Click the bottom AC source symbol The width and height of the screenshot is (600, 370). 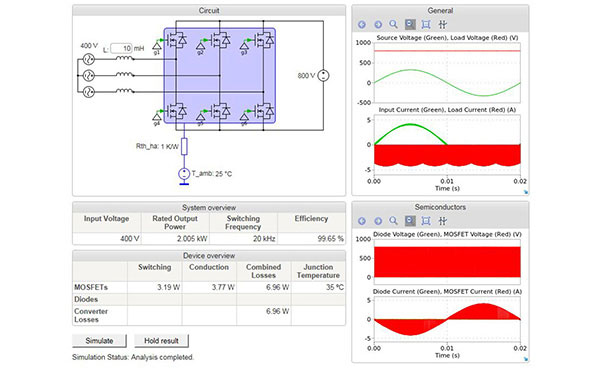[89, 92]
